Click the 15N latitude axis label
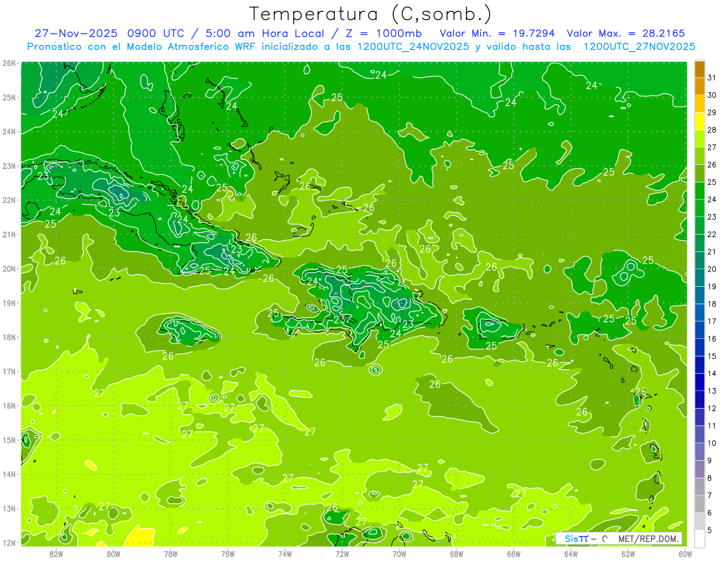Image resolution: width=728 pixels, height=562 pixels. pos(8,440)
